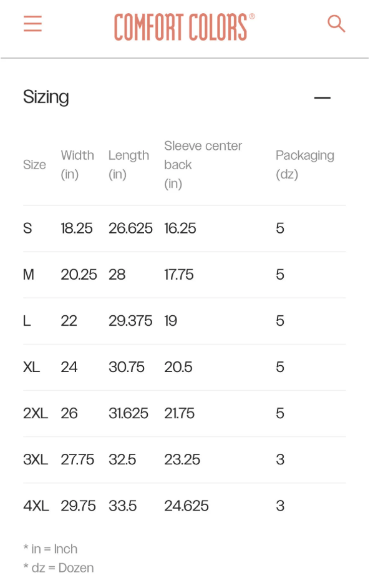Image resolution: width=378 pixels, height=588 pixels.
Task: Click the Sizing section heading
Action: tap(46, 97)
